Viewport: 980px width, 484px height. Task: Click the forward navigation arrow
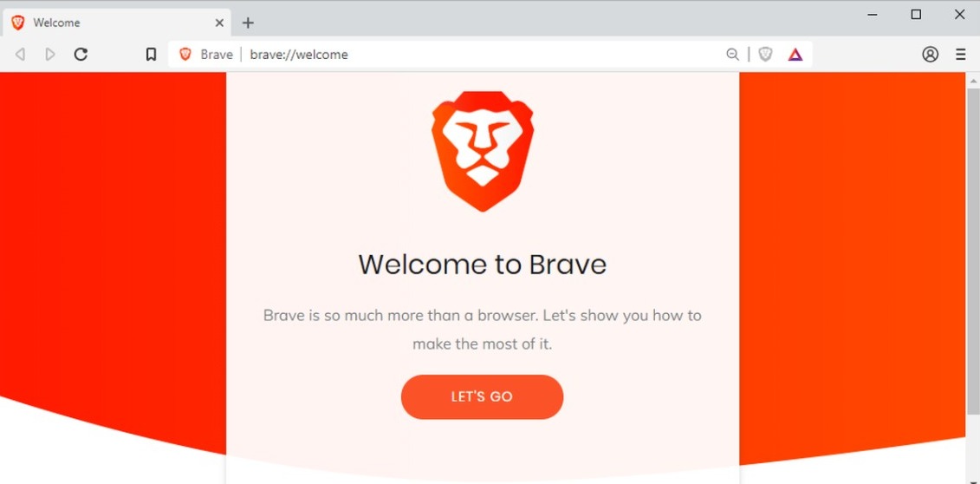(50, 55)
